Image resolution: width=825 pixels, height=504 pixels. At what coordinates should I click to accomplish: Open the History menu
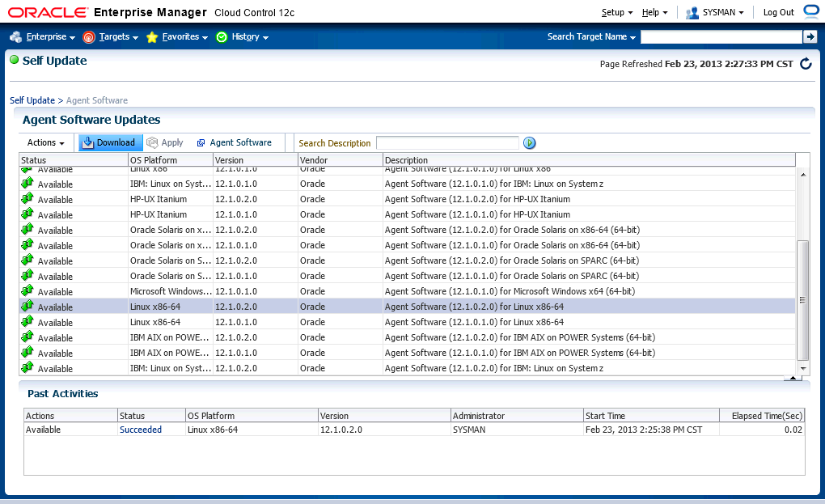coord(250,37)
